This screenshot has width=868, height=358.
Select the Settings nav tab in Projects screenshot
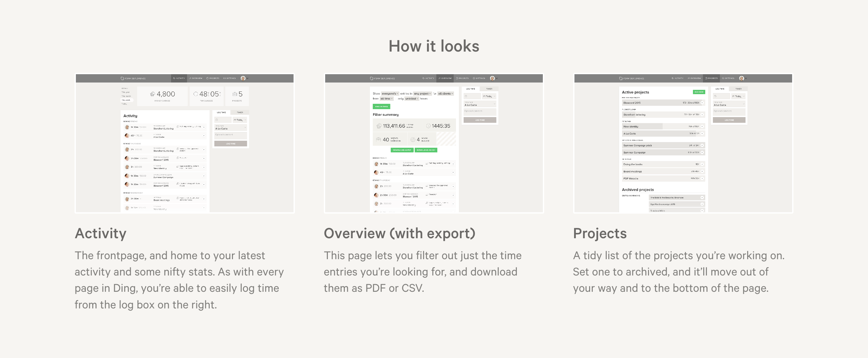[x=728, y=78]
